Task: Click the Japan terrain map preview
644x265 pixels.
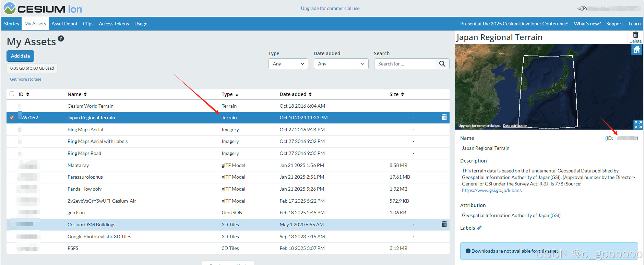Action: [549, 87]
